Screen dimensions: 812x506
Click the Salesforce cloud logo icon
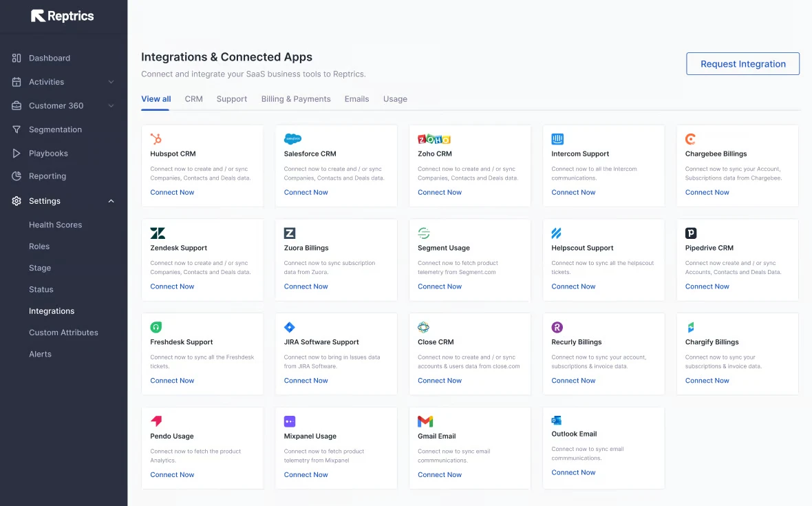coord(293,139)
